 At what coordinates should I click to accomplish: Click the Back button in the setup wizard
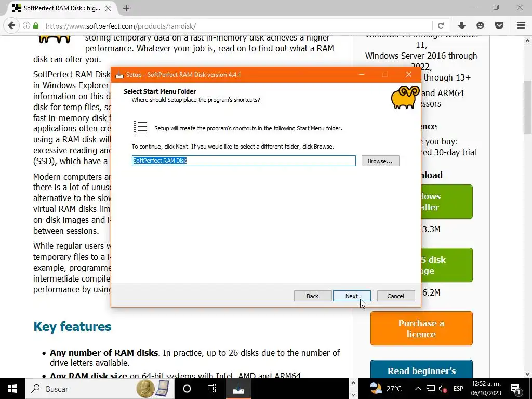312,296
